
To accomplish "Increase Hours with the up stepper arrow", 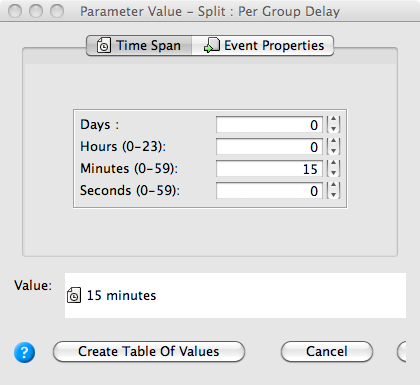I will click(333, 142).
